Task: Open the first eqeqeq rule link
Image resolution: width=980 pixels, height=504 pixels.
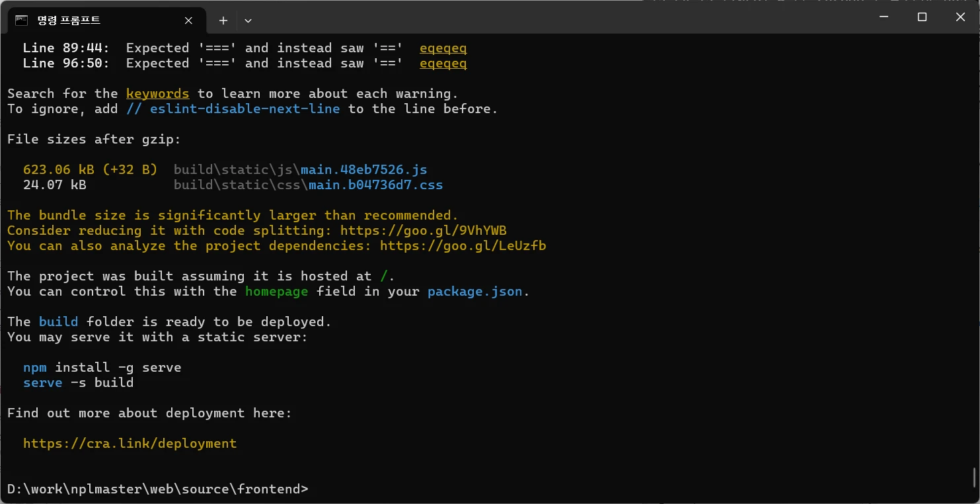Action: (x=443, y=48)
